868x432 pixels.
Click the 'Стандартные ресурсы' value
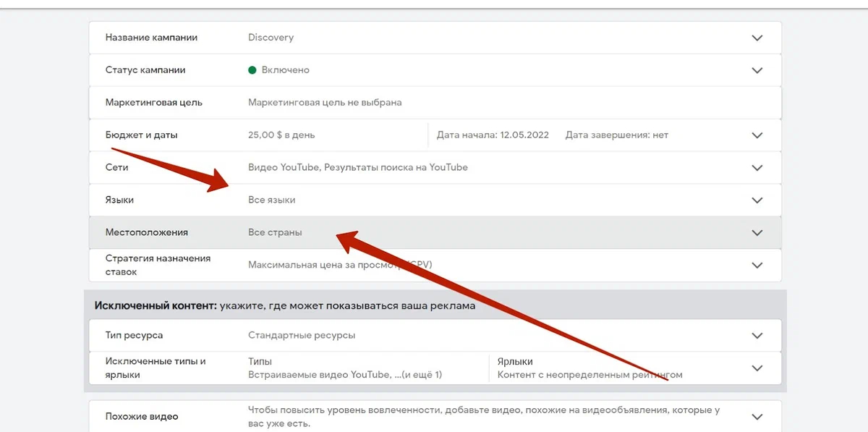(x=302, y=336)
